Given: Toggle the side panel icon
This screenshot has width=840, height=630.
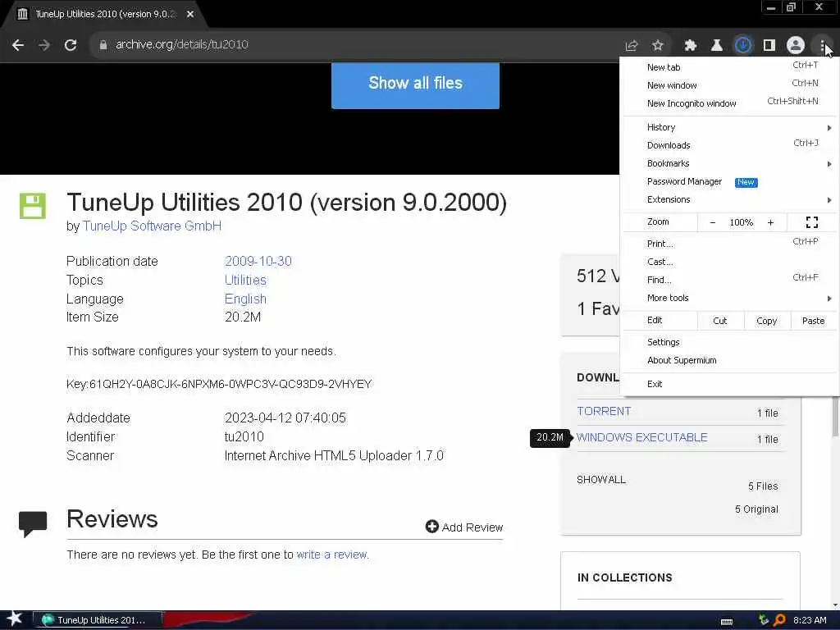Looking at the screenshot, I should point(769,46).
